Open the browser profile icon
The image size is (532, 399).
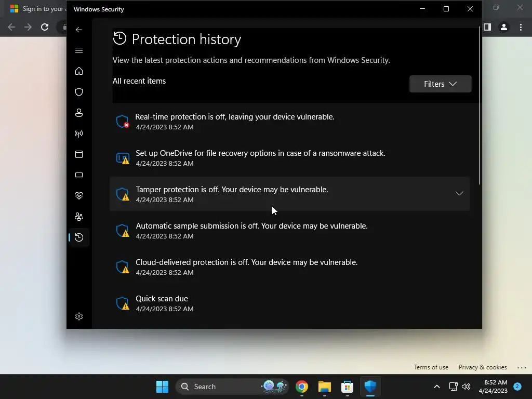[504, 27]
